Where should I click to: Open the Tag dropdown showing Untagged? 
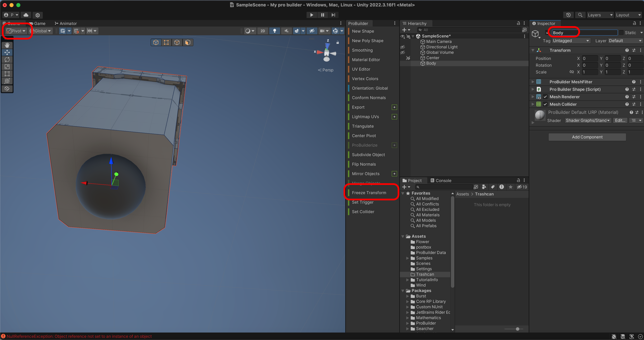point(571,41)
